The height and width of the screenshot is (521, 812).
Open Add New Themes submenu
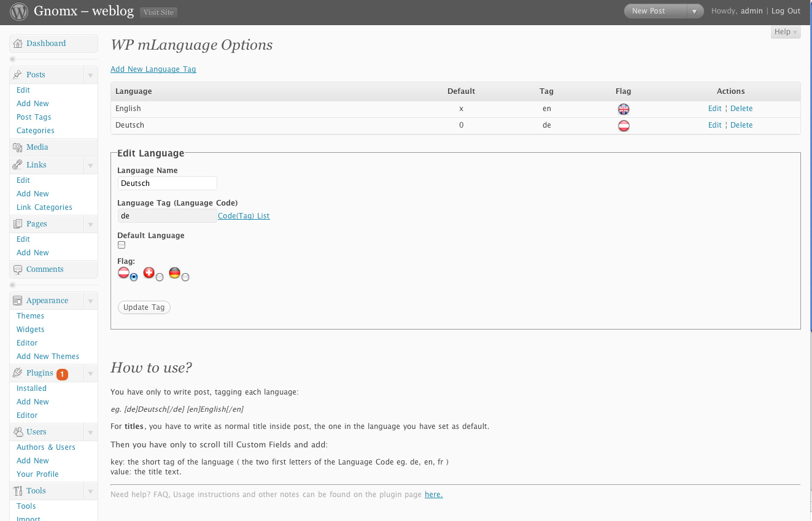coord(48,357)
